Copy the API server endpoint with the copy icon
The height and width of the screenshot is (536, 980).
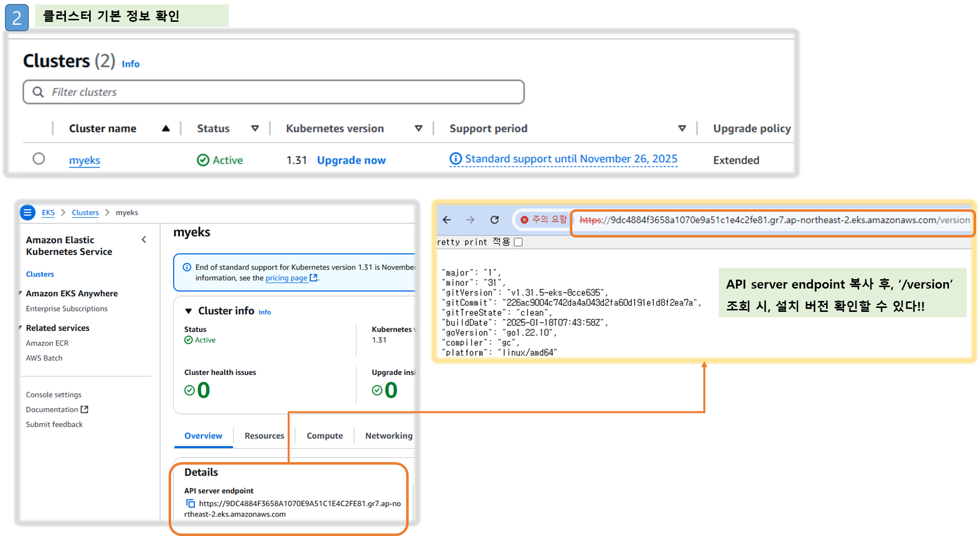[x=190, y=503]
